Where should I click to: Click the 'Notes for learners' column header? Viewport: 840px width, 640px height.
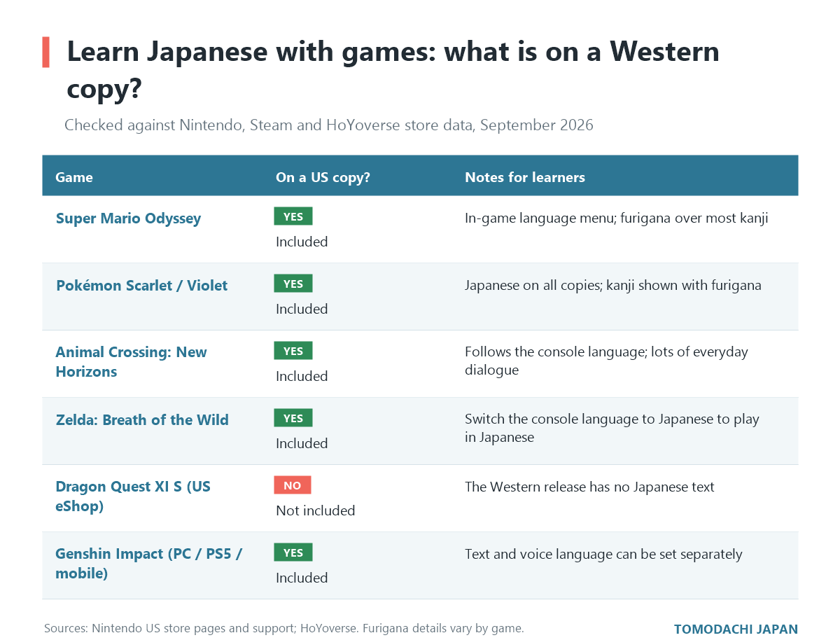click(x=525, y=177)
